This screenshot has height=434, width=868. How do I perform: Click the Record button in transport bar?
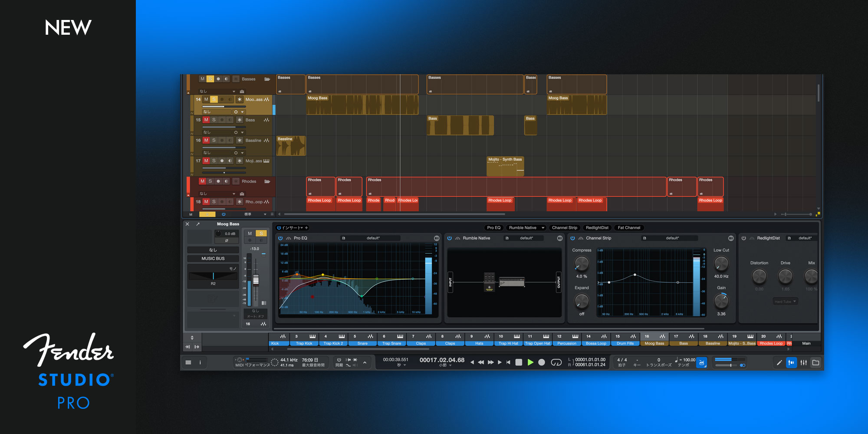tap(542, 362)
